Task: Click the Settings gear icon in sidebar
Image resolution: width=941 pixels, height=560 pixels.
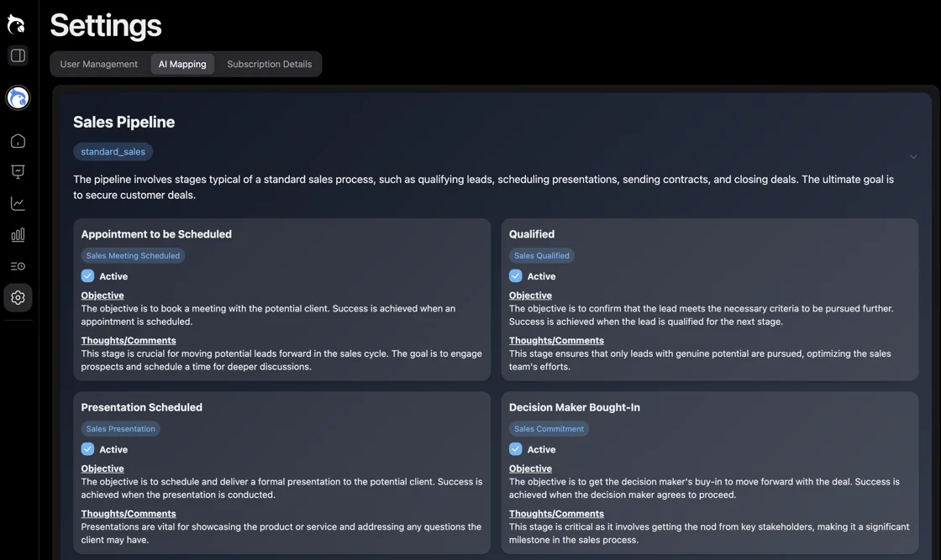Action: pyautogui.click(x=18, y=297)
